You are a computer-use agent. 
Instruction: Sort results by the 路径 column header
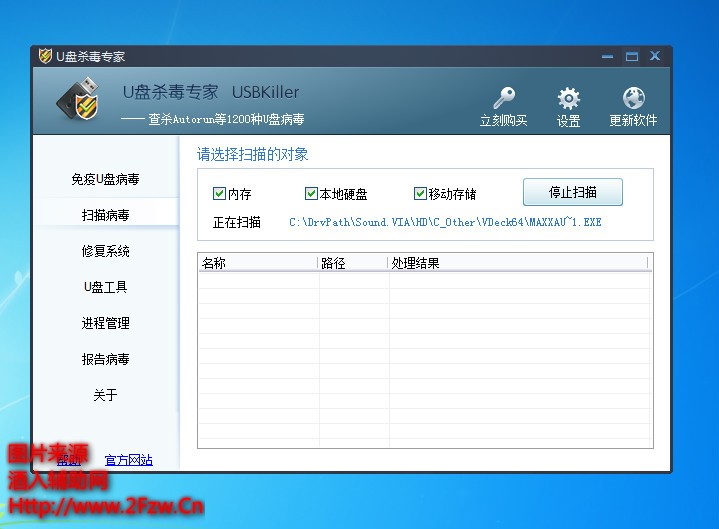point(353,263)
